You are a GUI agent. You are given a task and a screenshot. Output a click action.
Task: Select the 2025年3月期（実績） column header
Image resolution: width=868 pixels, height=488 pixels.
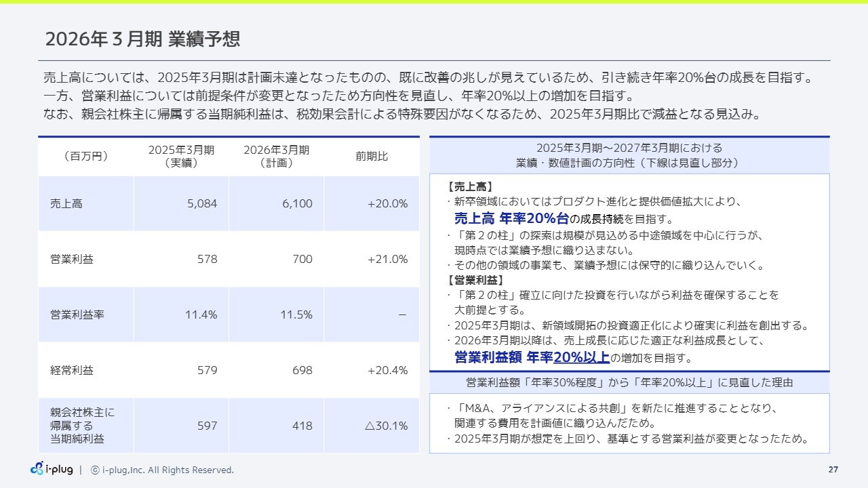coord(181,156)
